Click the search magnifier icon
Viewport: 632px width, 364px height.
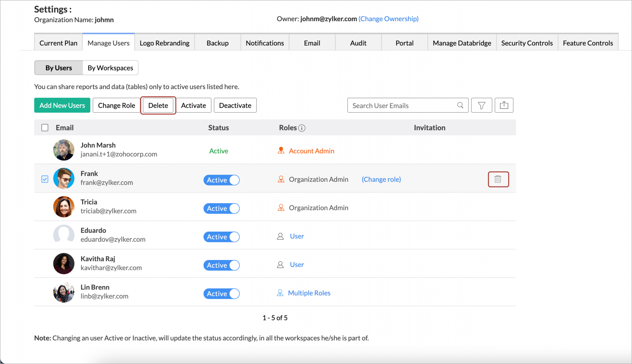click(460, 106)
